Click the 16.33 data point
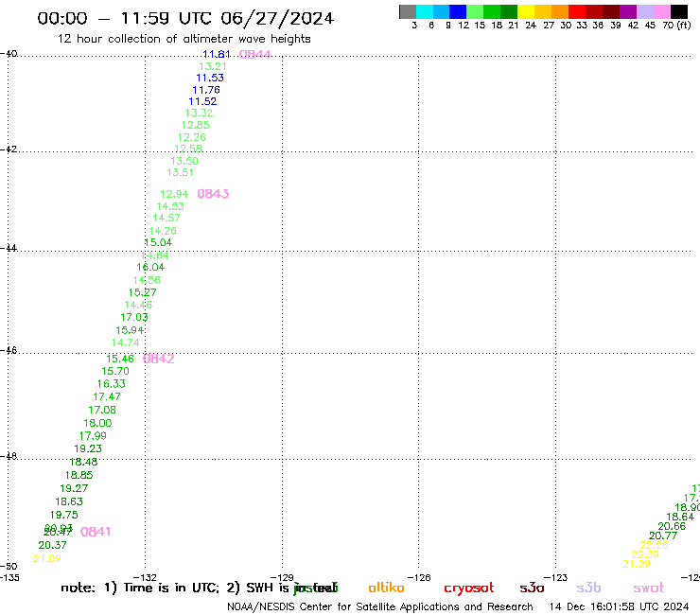This screenshot has width=700, height=615. [x=112, y=383]
